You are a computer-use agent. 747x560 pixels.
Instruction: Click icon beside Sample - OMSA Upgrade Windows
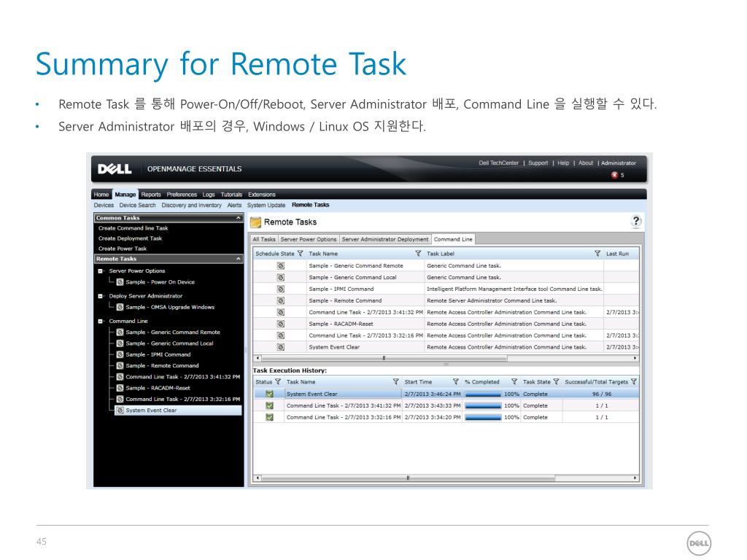120,307
